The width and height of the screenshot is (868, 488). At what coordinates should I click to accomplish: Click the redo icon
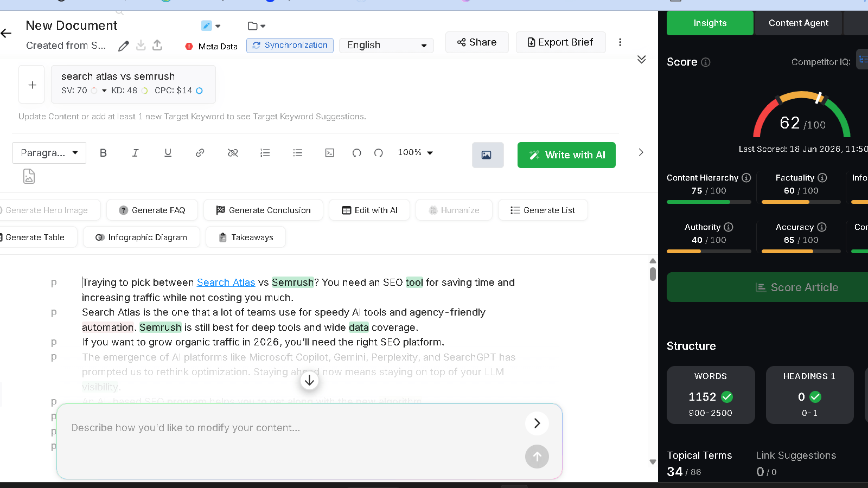[x=379, y=153]
